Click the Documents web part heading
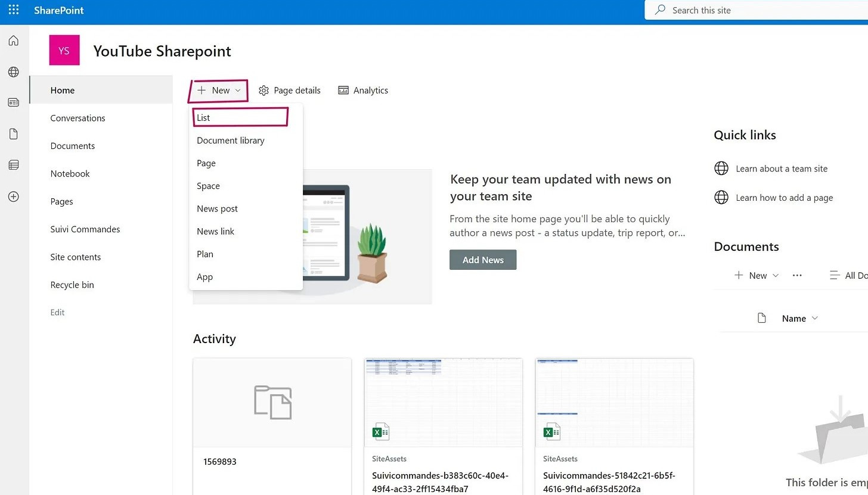The width and height of the screenshot is (868, 495). pyautogui.click(x=746, y=247)
